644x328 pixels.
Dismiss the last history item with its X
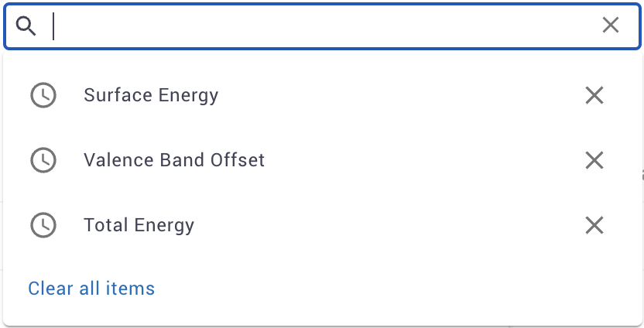point(594,225)
